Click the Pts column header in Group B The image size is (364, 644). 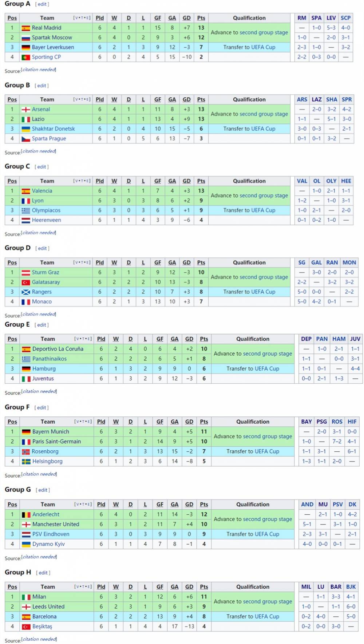(x=201, y=100)
